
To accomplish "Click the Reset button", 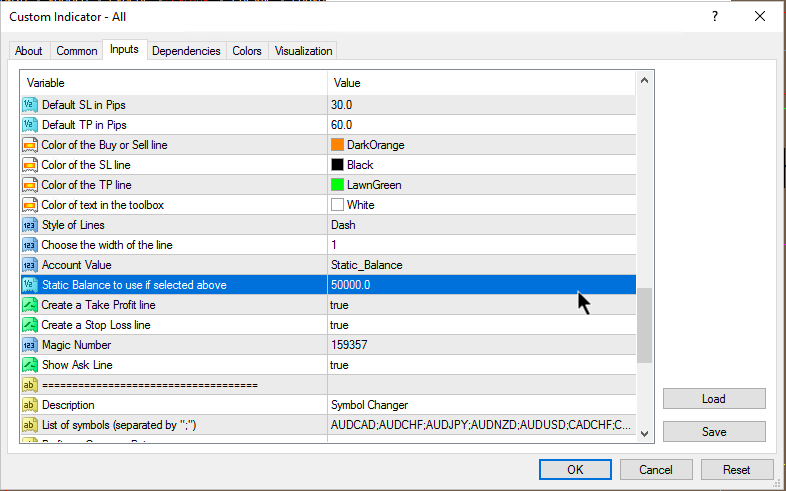I will click(736, 469).
